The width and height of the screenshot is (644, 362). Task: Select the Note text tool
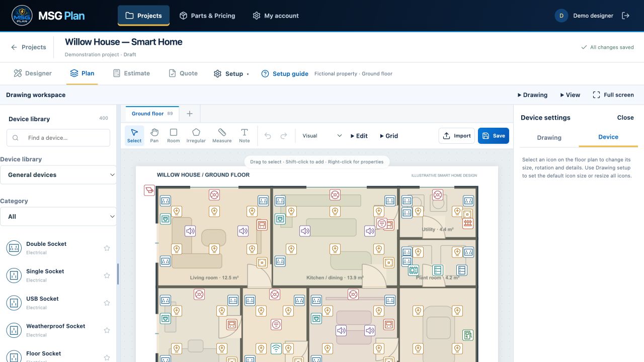click(245, 135)
